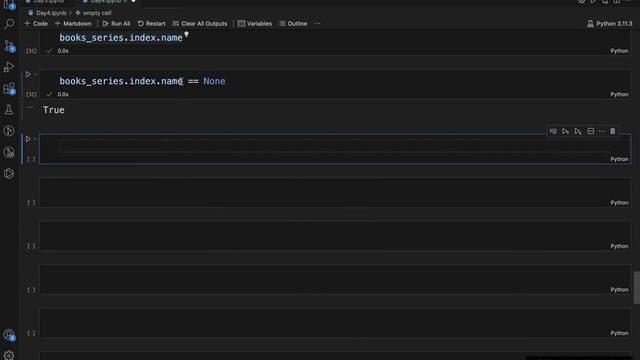Click the None keyword in cell 32
640x360 pixels.
point(214,81)
